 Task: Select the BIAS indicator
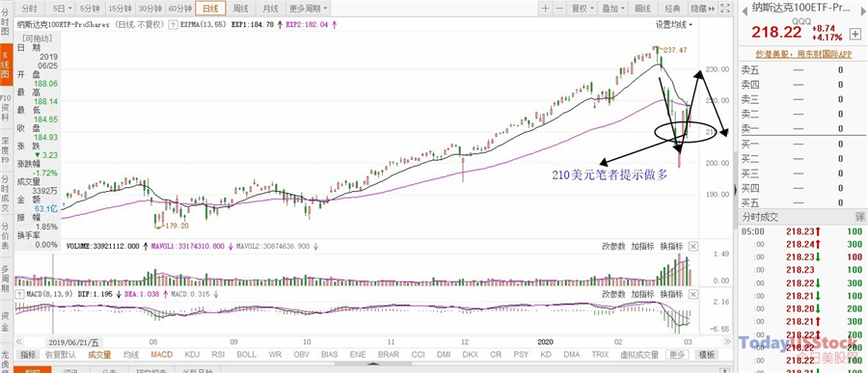(330, 355)
